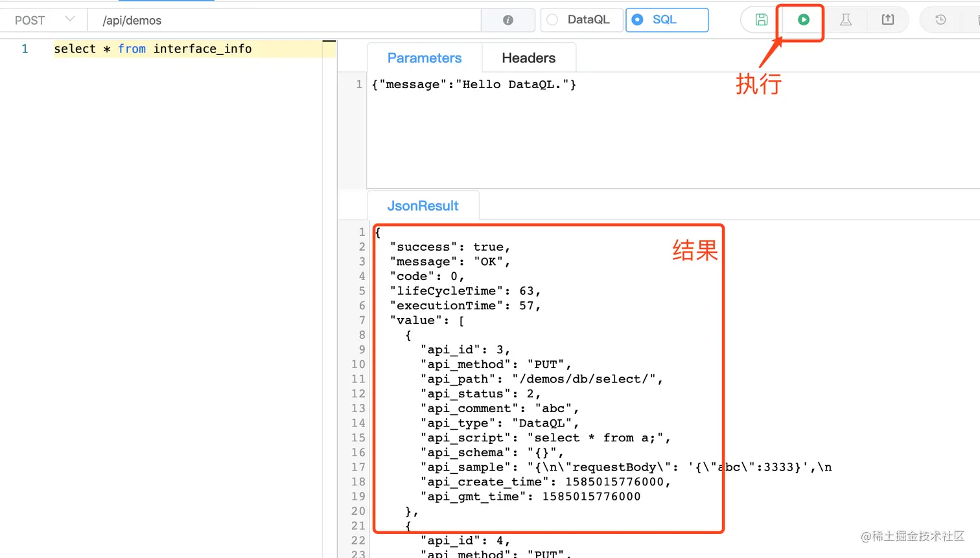Viewport: 980px width, 558px height.
Task: View history via the clock icon
Action: click(940, 20)
